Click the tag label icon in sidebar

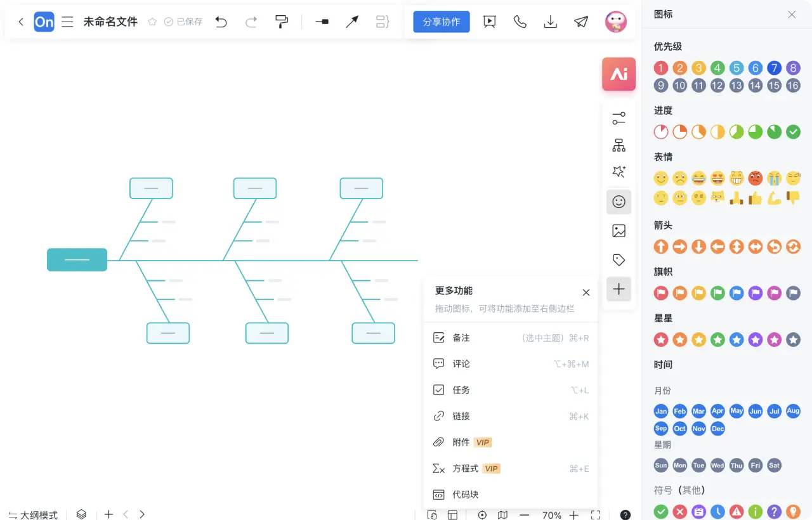[x=619, y=260]
